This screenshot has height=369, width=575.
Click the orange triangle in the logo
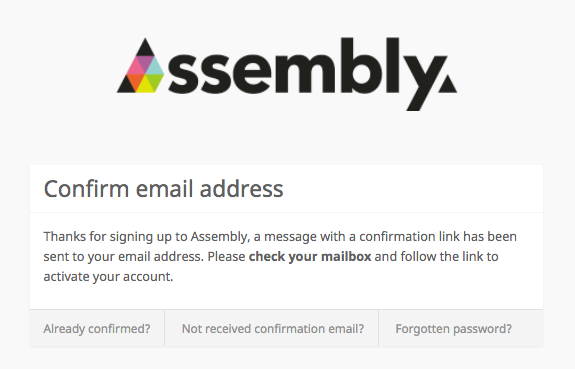click(136, 81)
